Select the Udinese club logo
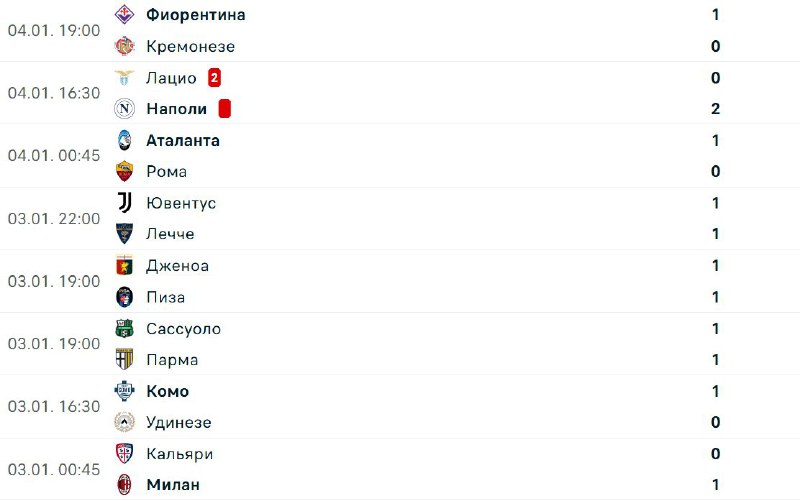800x501 pixels. tap(124, 422)
